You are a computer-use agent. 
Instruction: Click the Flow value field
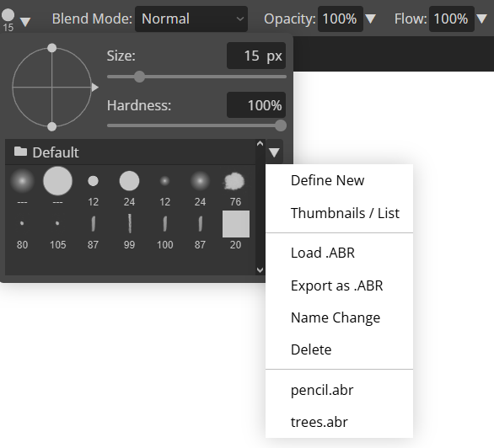pos(452,19)
